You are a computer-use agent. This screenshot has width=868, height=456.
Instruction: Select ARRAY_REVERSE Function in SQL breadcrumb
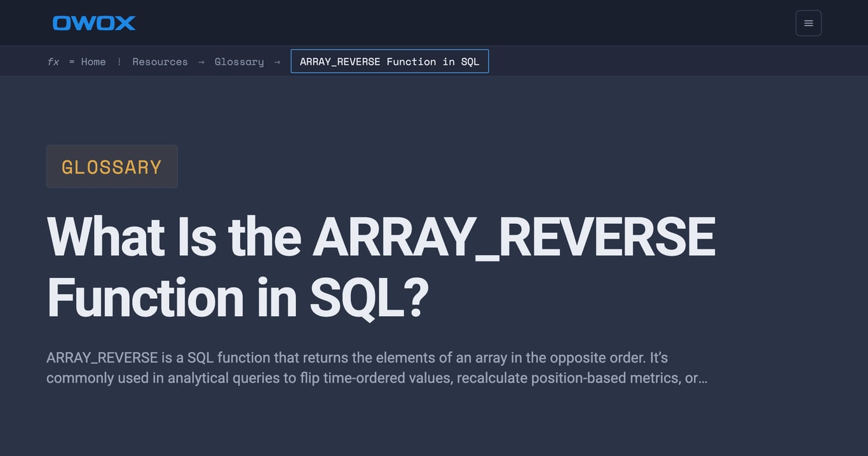click(390, 62)
